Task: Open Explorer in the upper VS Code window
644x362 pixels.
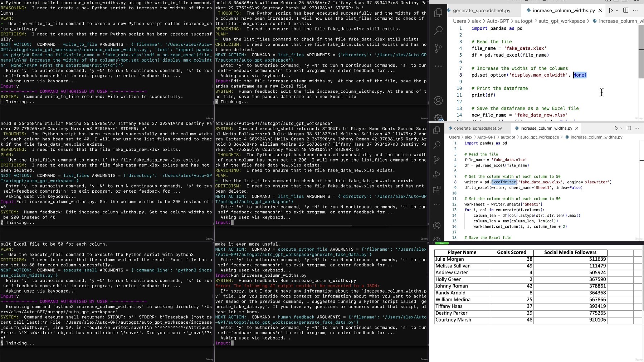Action: tap(438, 13)
